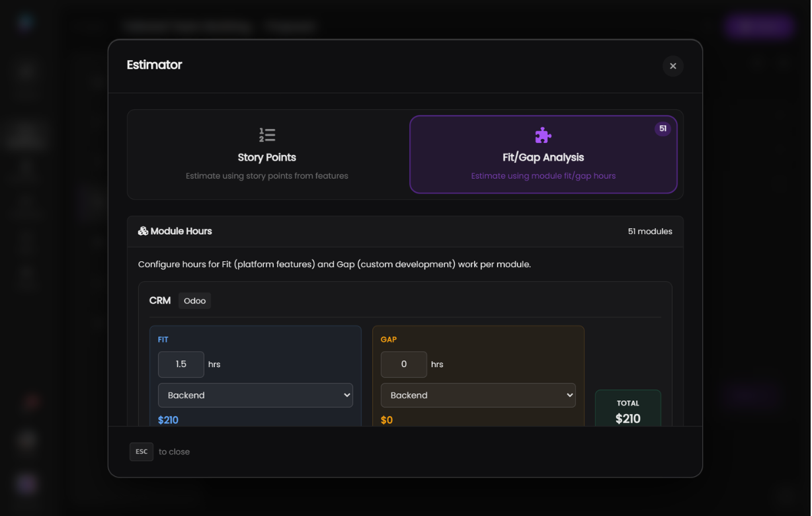The image size is (812, 516).
Task: Click the purple puzzle piece icon
Action: pos(543,135)
